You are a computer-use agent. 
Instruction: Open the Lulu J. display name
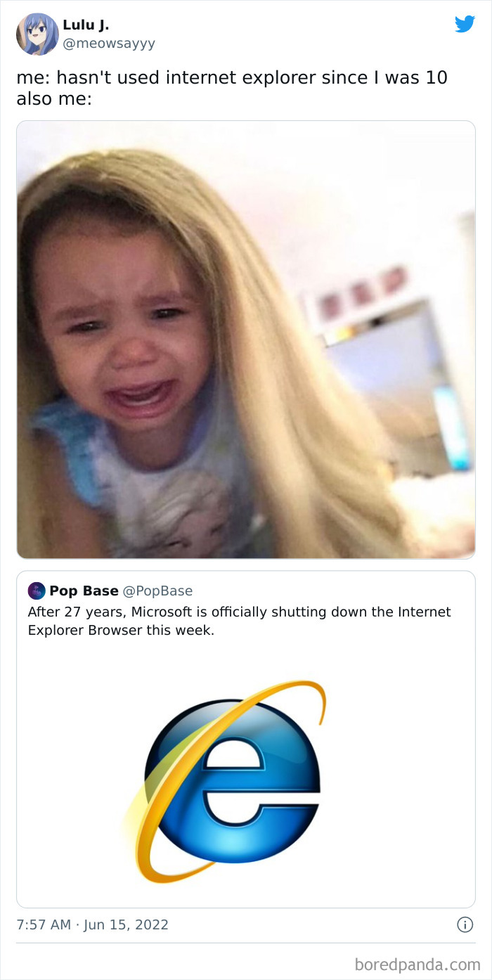[x=86, y=25]
